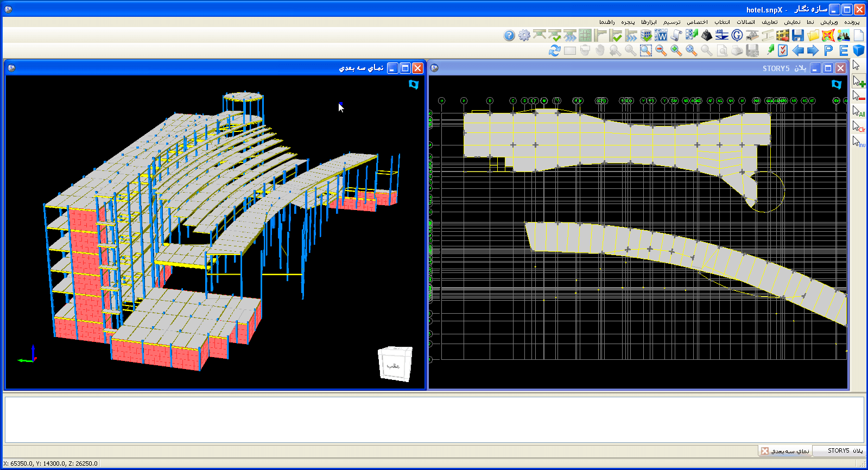Click the select All cursor tool
Image resolution: width=868 pixels, height=470 pixels.
(858, 111)
